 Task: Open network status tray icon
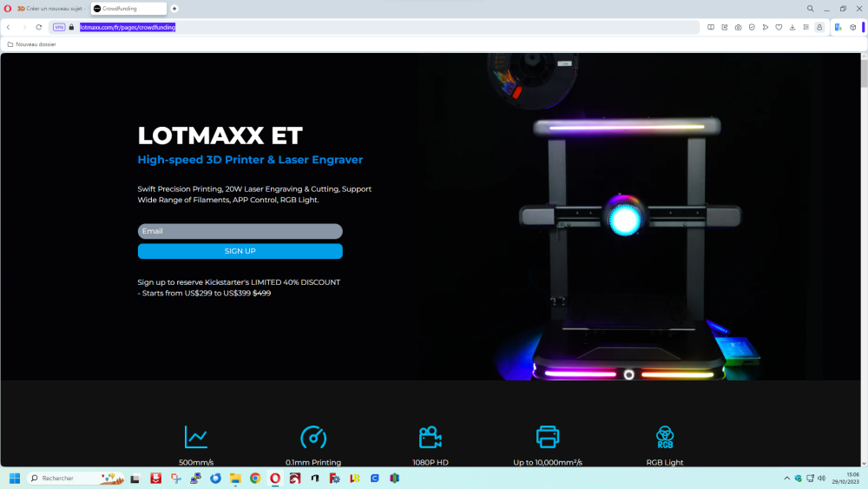click(x=810, y=478)
